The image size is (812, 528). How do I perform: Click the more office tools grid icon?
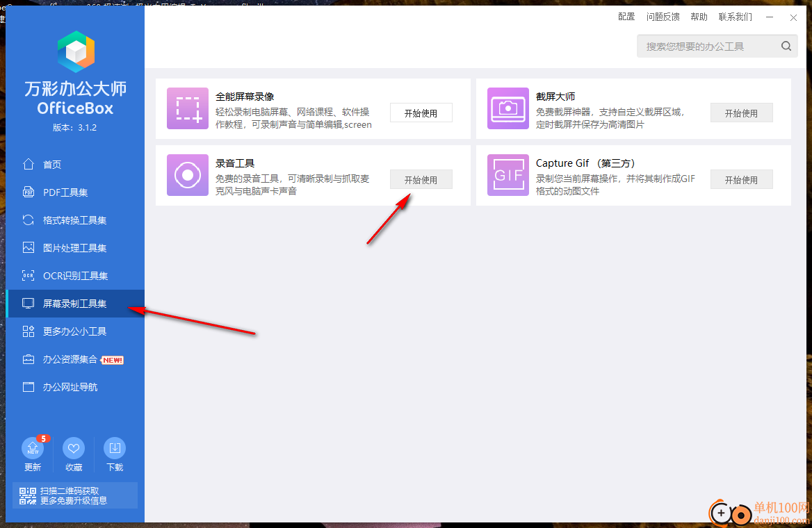pyautogui.click(x=29, y=331)
